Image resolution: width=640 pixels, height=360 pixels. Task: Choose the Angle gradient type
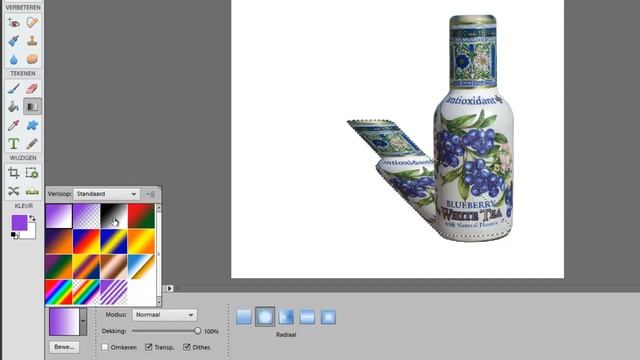[x=286, y=317]
